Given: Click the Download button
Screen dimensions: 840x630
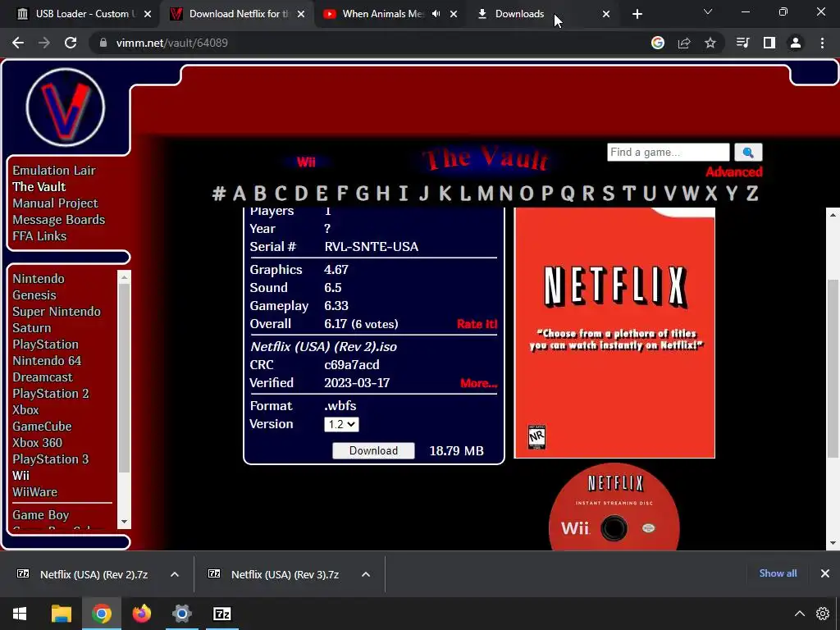Looking at the screenshot, I should point(373,450).
